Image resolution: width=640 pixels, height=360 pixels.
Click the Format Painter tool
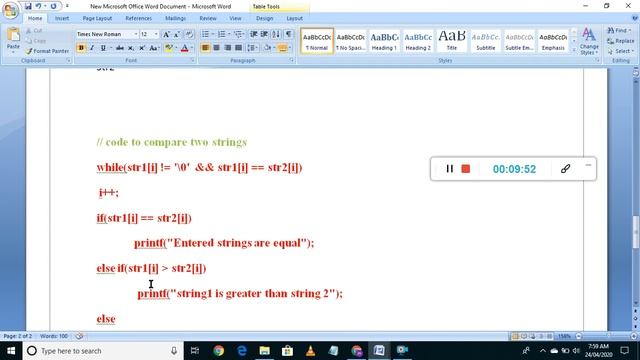[47, 51]
